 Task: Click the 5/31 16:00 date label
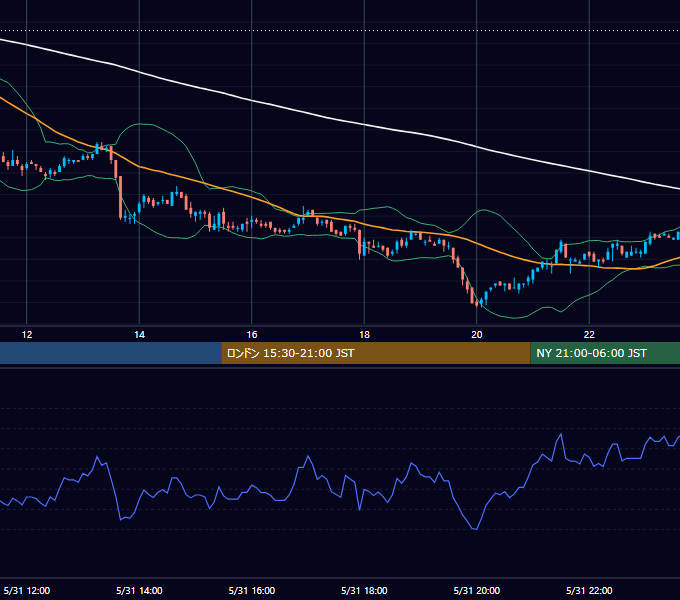click(x=252, y=590)
